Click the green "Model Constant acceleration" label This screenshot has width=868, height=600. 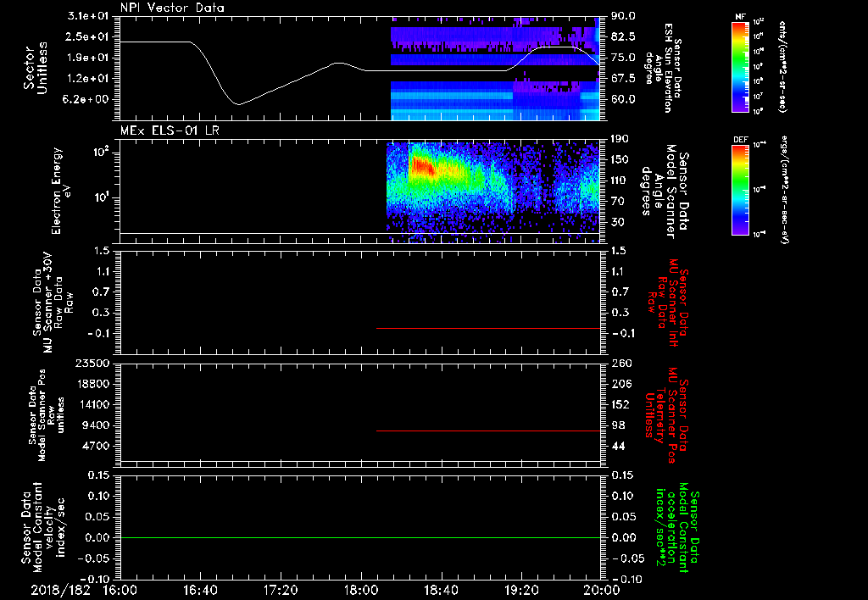coord(677,528)
